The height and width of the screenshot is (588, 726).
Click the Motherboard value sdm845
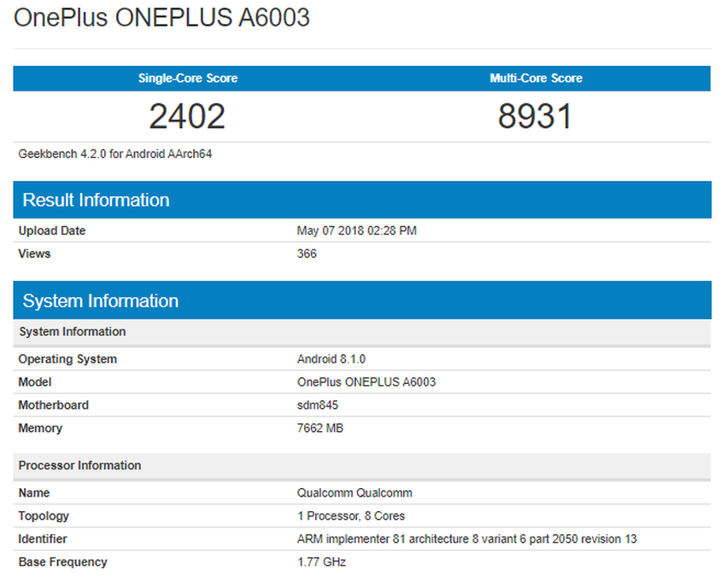pos(317,405)
